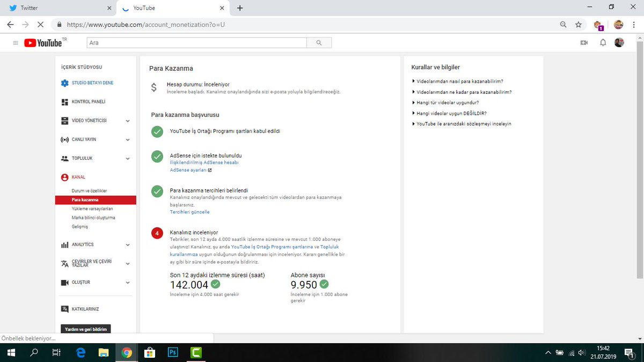Expand Çeviriler ve Çeviri Yazılar chevron
This screenshot has height=362, width=644.
tap(128, 264)
